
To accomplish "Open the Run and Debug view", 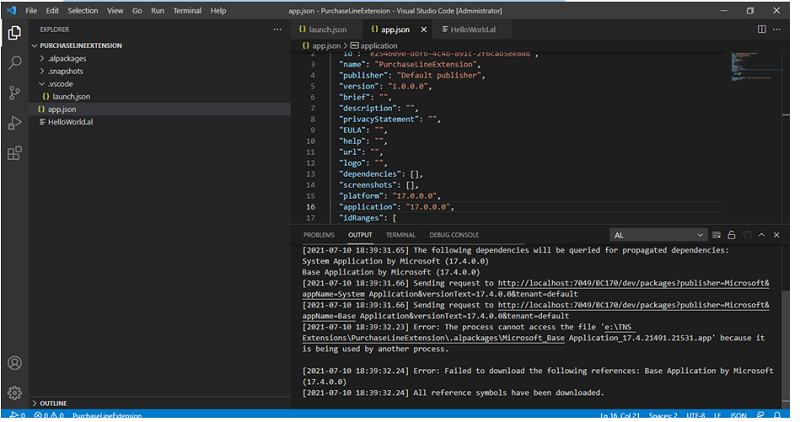I will 15,123.
